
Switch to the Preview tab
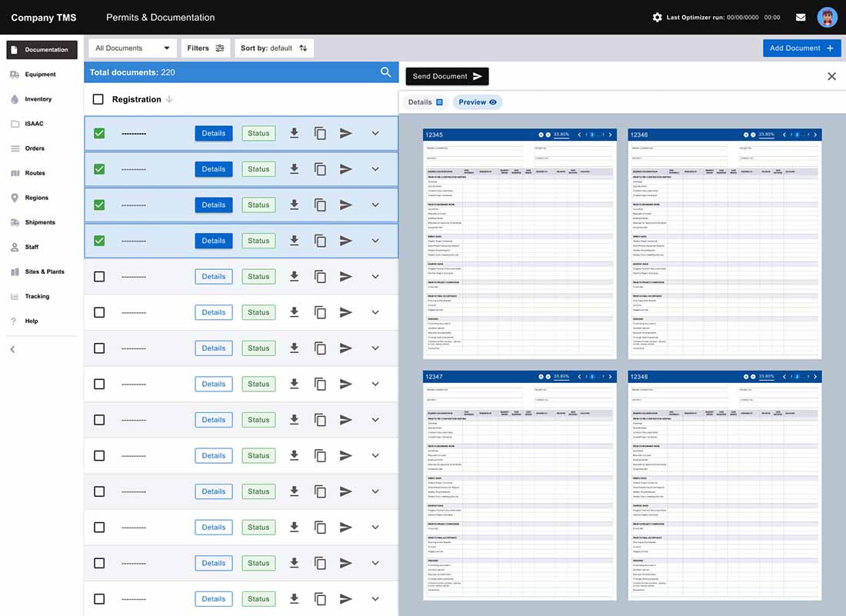(x=478, y=102)
